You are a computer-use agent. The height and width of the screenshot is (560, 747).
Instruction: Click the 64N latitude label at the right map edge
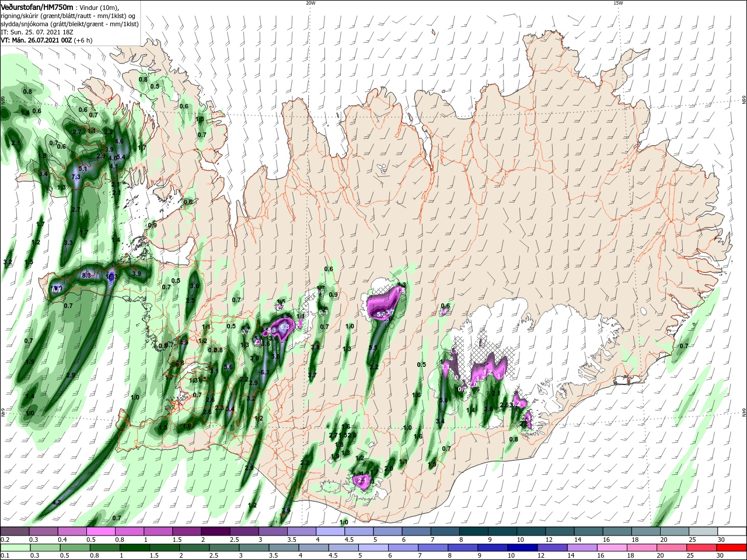pos(744,412)
